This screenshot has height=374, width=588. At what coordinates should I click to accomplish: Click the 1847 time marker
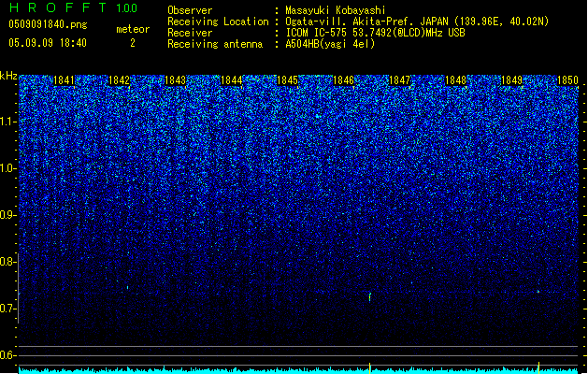(x=400, y=80)
